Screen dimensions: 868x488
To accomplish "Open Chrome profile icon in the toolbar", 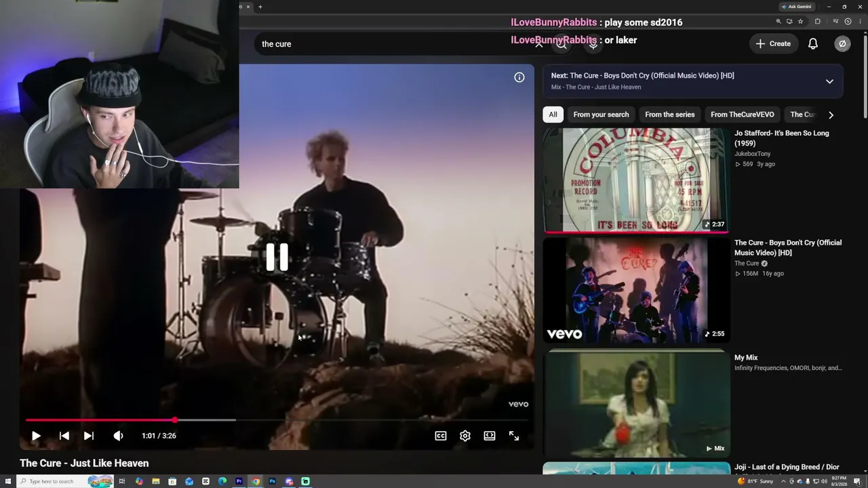I will pos(847,22).
